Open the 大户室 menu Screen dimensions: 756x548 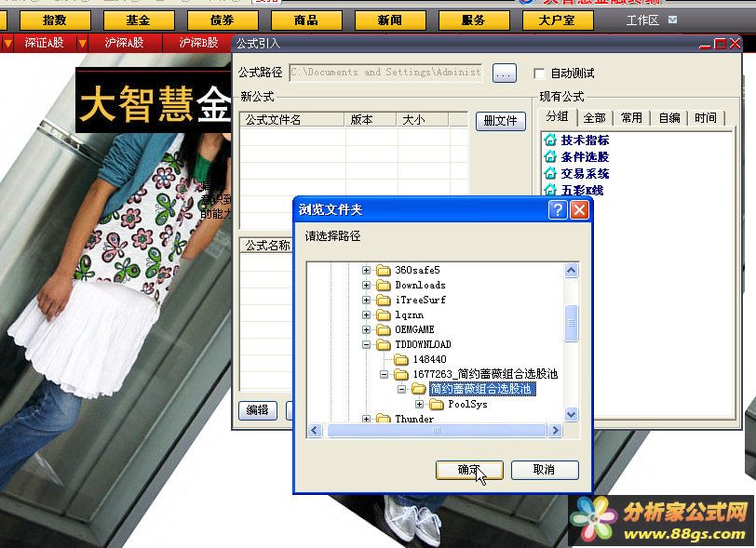coord(558,20)
